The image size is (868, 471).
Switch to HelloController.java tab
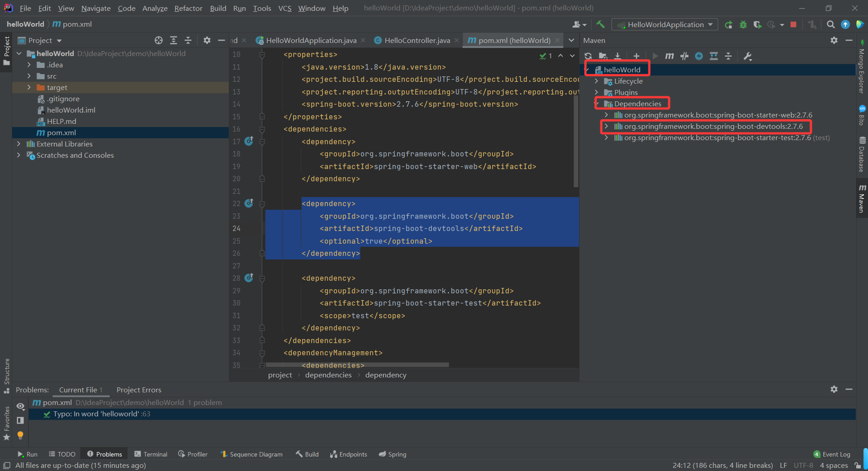pyautogui.click(x=416, y=40)
